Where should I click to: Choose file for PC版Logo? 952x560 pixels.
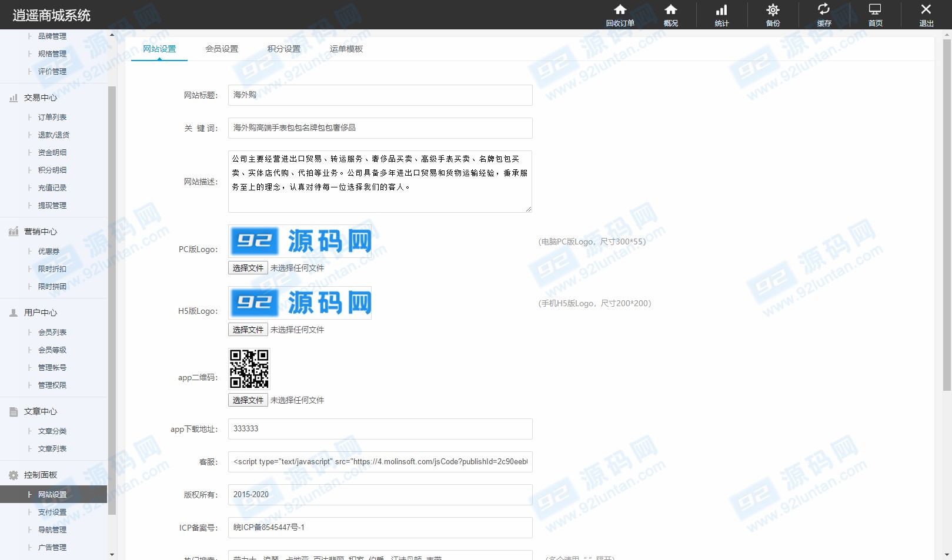(x=248, y=268)
